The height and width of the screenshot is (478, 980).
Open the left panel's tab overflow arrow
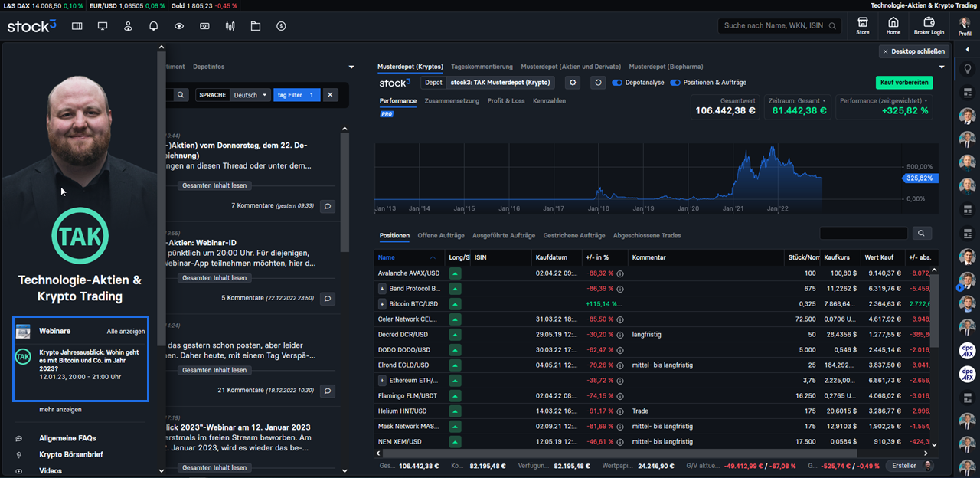point(351,67)
